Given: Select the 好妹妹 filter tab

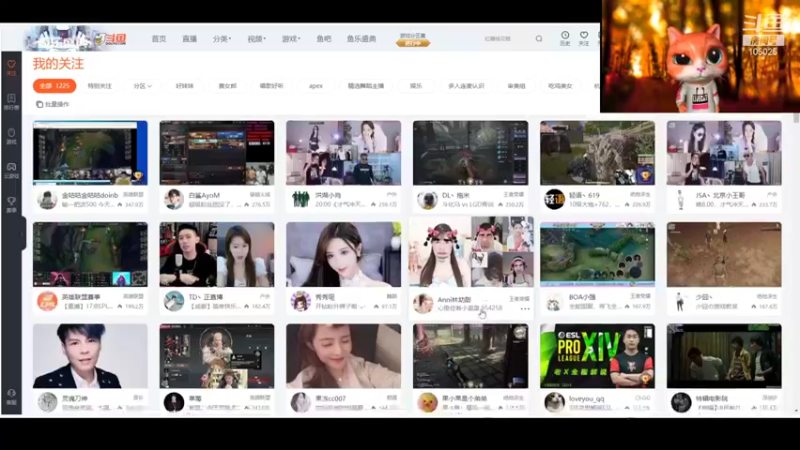Looking at the screenshot, I should (185, 86).
